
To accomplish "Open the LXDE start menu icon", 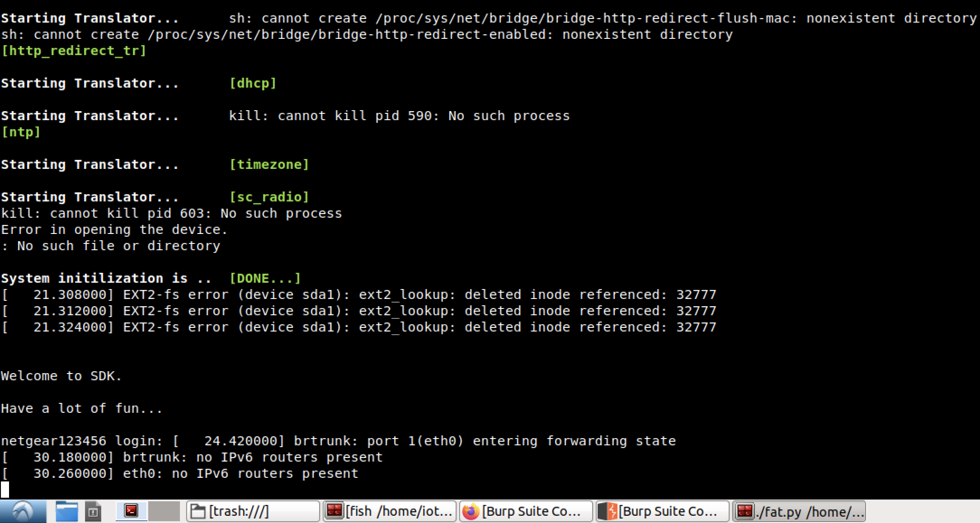I will coord(23,511).
